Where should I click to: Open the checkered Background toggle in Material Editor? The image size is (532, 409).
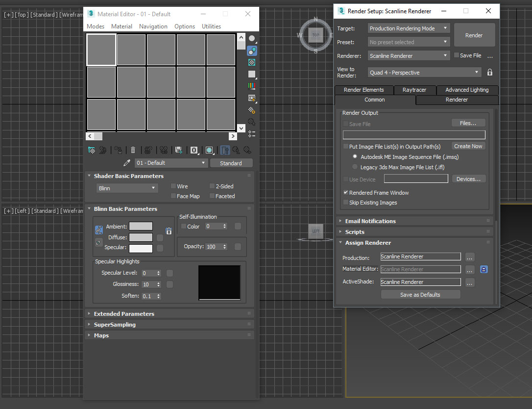[x=252, y=62]
